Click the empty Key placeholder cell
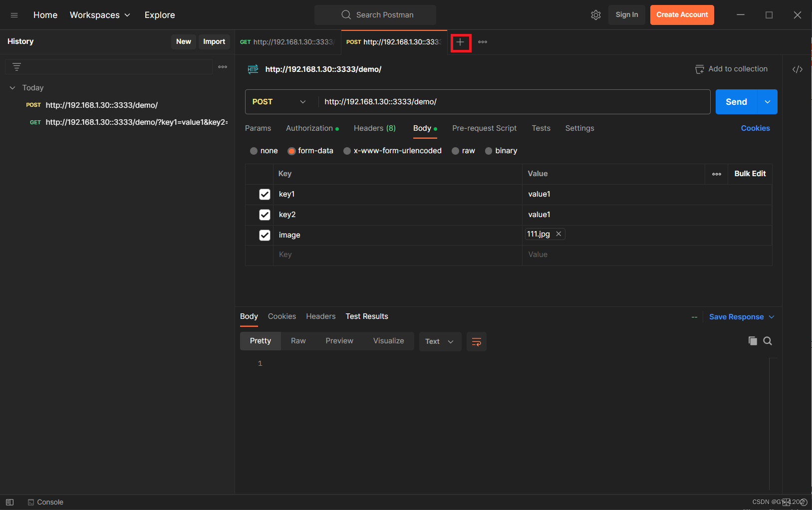 coord(397,255)
